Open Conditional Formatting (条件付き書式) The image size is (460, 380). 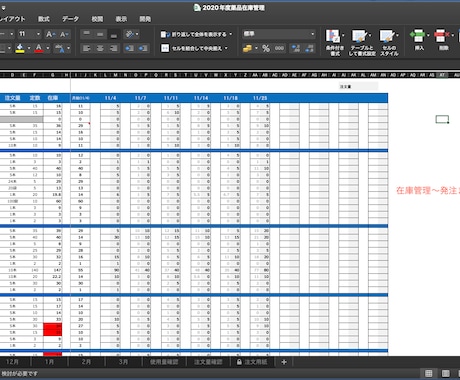[x=335, y=42]
